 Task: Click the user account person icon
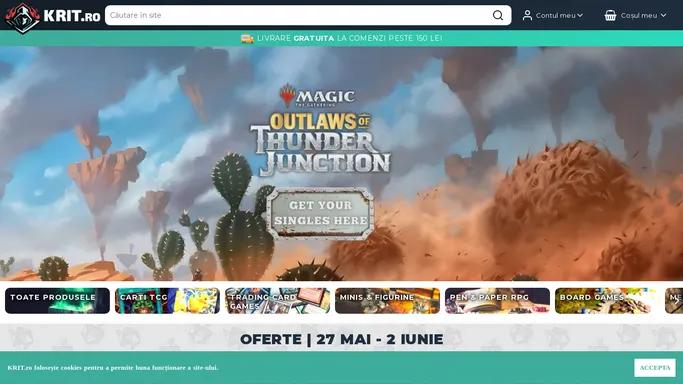(x=527, y=15)
